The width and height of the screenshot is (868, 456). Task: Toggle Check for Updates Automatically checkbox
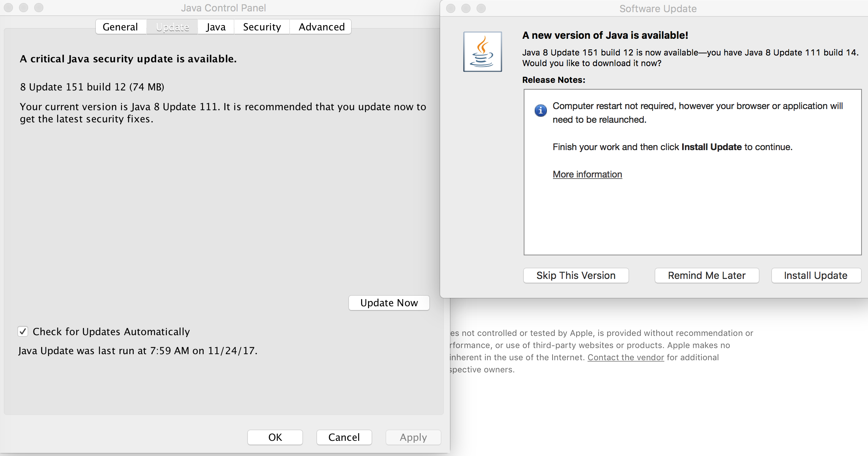(23, 331)
